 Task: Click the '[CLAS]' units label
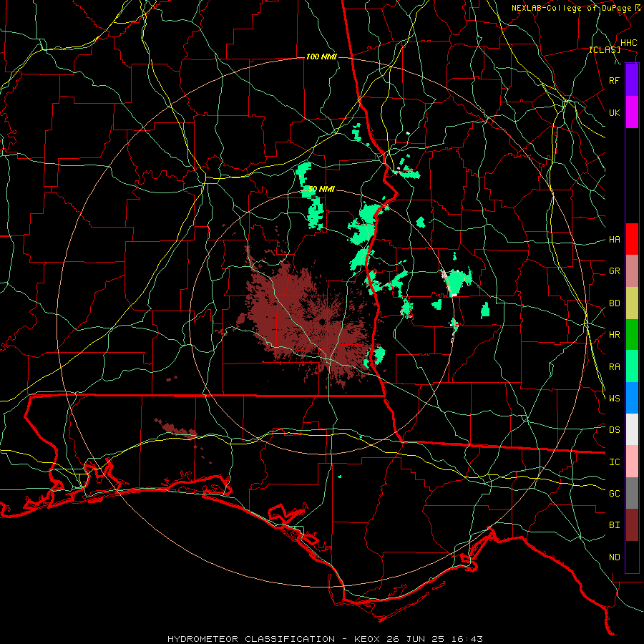[605, 50]
